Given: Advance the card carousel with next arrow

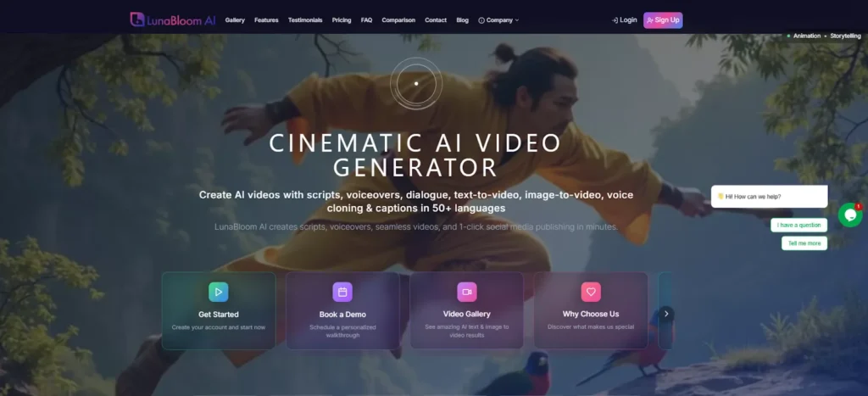Looking at the screenshot, I should [x=666, y=314].
